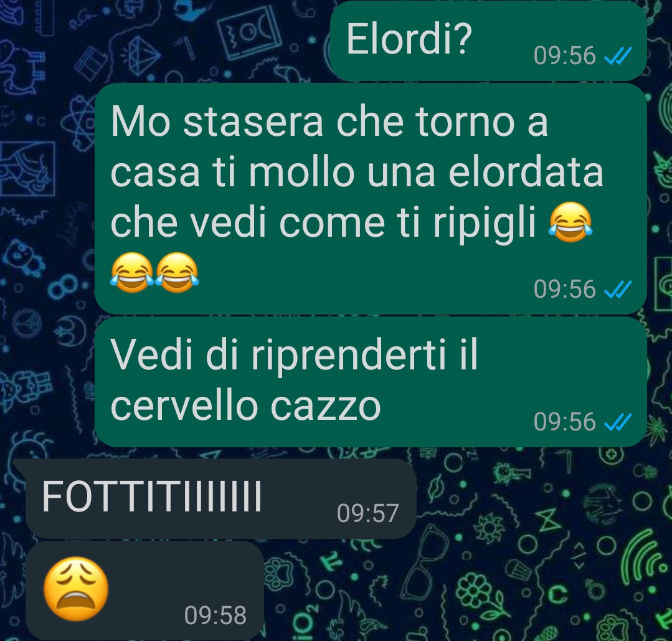672x641 pixels.
Task: Click 09:56 timestamp on the elordata message
Action: (564, 289)
